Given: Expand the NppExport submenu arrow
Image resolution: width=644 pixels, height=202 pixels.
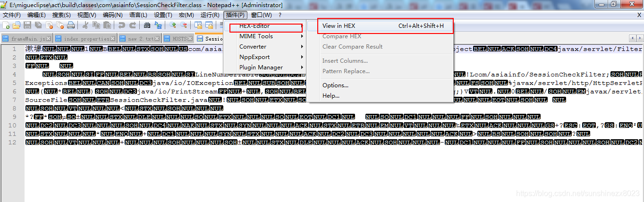Looking at the screenshot, I should point(302,57).
